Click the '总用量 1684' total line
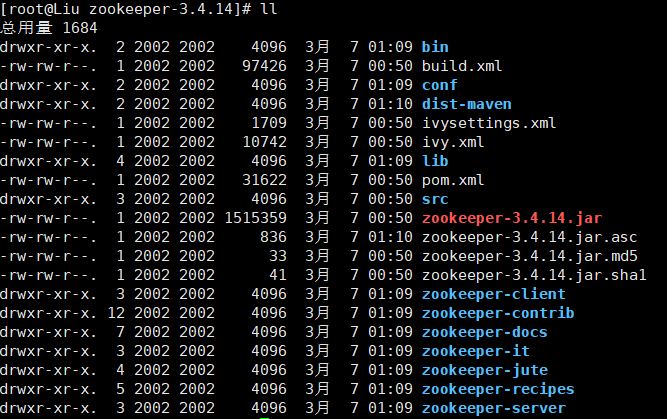The height and width of the screenshot is (419, 667). [49, 28]
